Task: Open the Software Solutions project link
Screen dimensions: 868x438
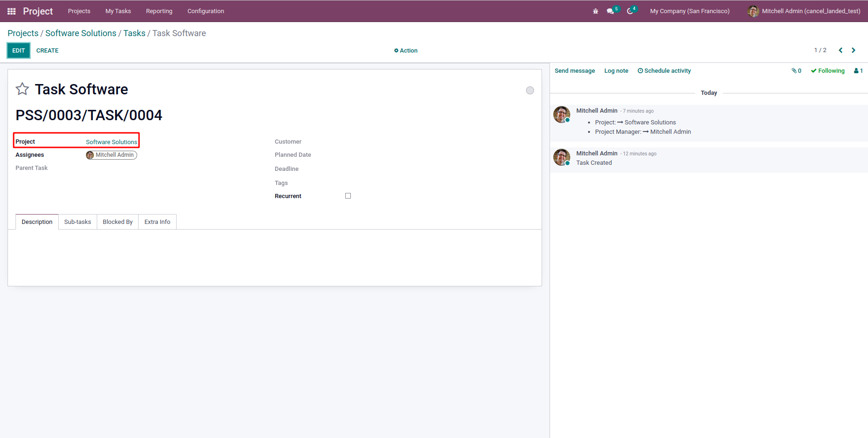Action: point(111,142)
